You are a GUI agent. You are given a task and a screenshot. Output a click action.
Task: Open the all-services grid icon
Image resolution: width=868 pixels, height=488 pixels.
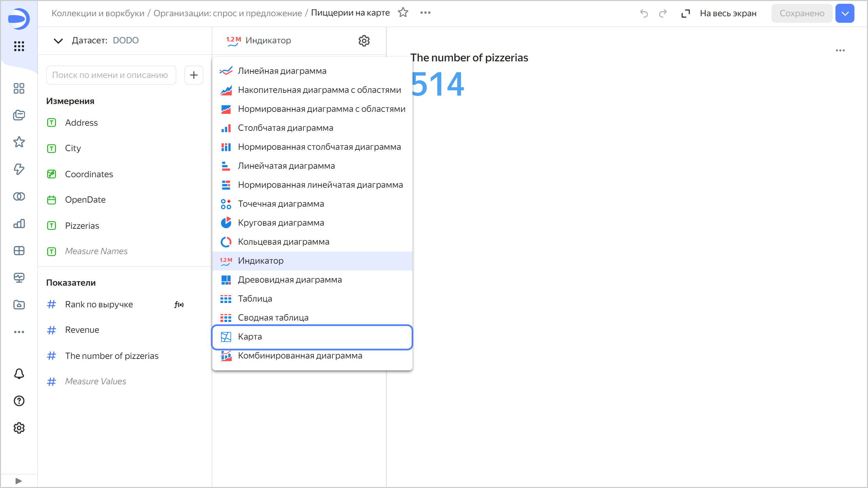(x=19, y=46)
